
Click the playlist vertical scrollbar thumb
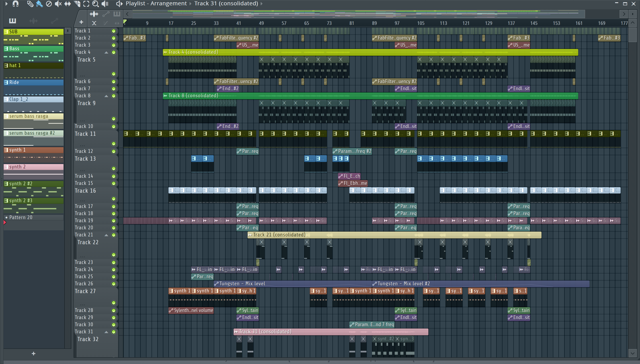(632, 35)
